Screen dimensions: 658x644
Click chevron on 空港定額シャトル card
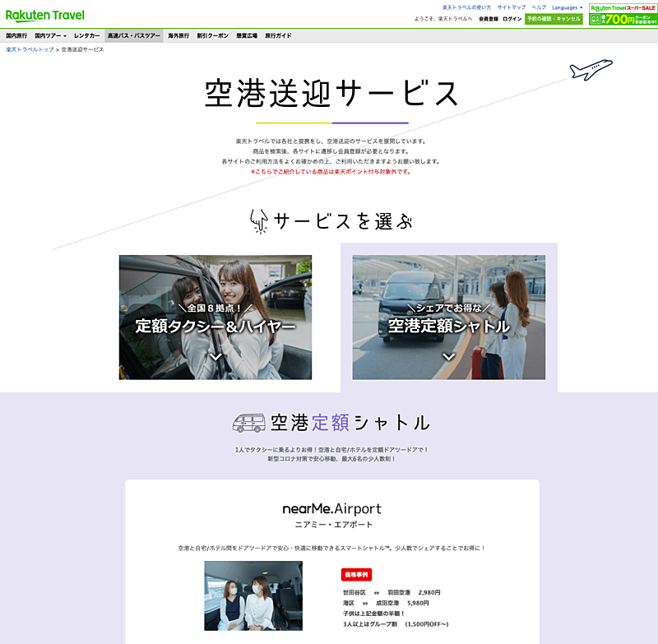pos(448,357)
